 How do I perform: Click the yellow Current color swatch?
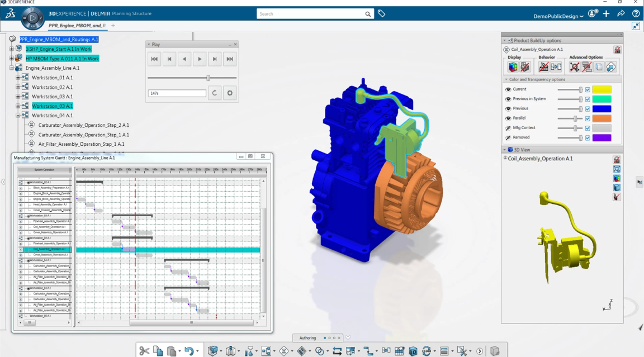602,89
